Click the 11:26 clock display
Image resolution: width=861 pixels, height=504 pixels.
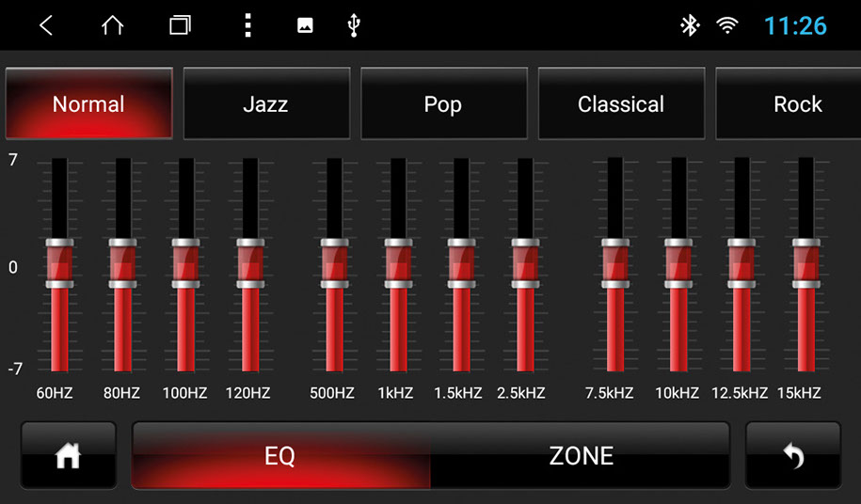click(x=795, y=25)
